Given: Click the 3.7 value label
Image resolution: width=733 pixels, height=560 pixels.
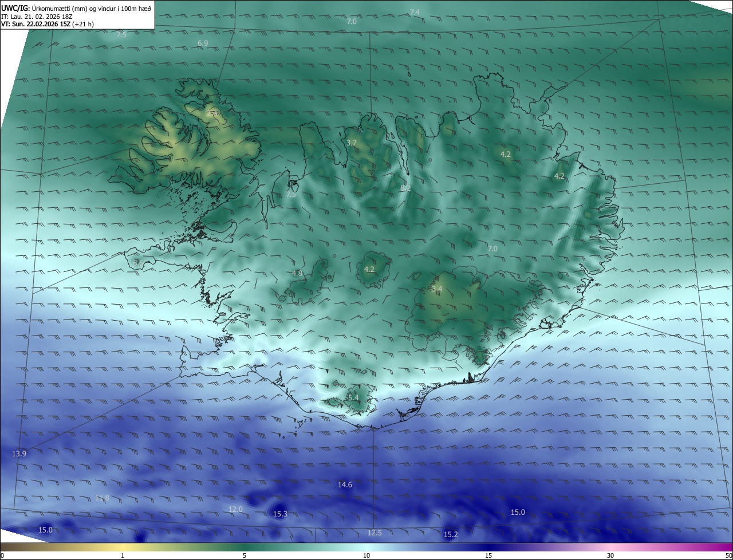Looking at the screenshot, I should pos(352,143).
